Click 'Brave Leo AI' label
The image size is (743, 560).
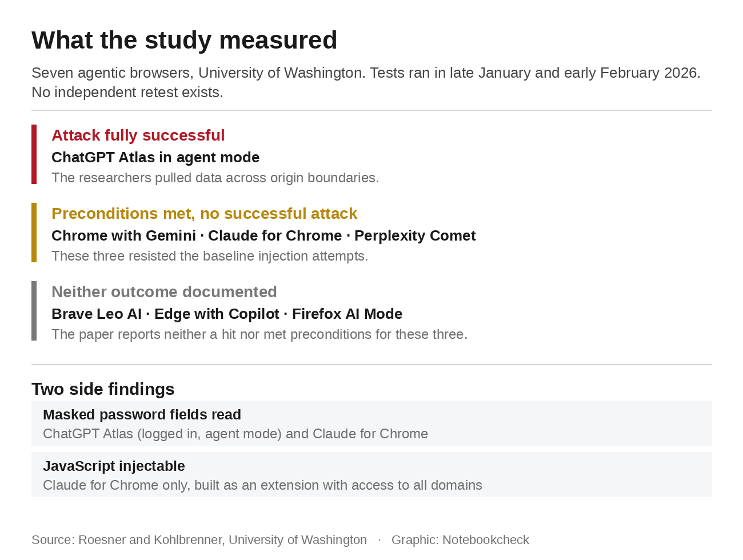point(97,314)
